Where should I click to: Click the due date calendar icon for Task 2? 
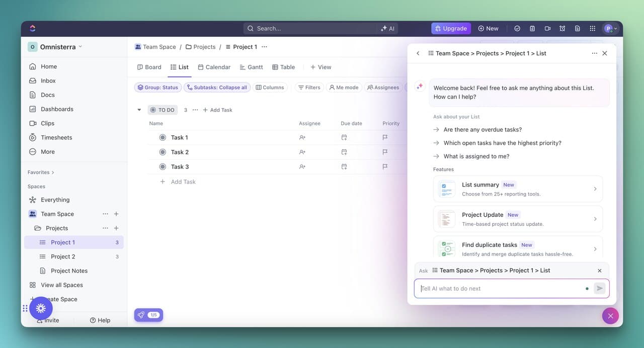(x=344, y=152)
